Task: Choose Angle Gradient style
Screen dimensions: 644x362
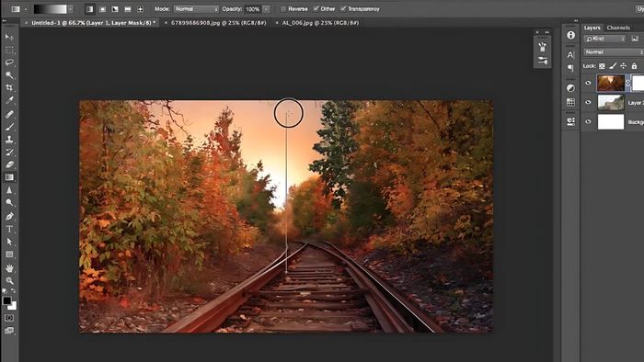Action: point(115,8)
